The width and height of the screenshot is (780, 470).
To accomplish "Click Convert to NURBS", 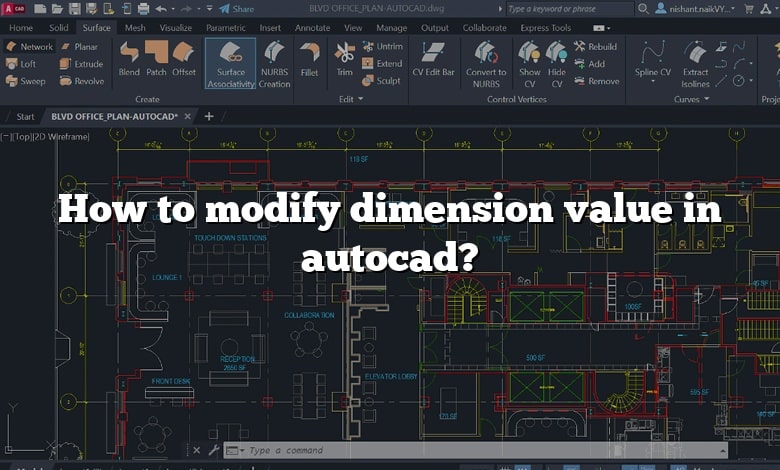I will (x=486, y=65).
